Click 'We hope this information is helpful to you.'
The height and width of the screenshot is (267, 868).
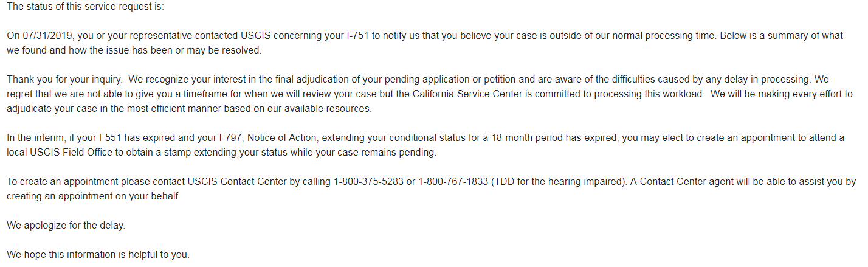point(98,255)
